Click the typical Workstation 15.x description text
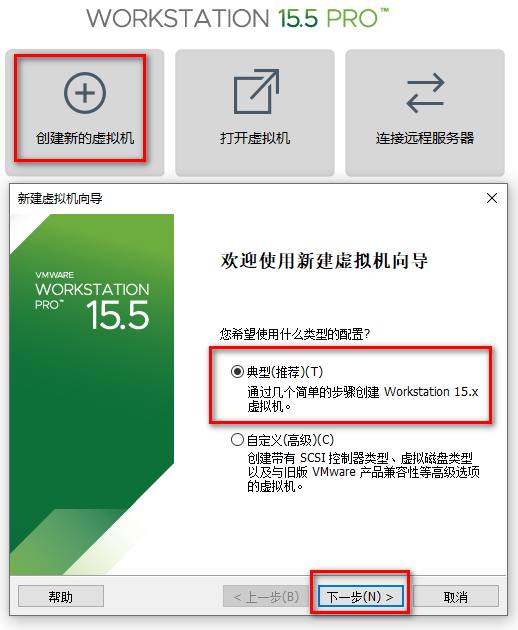Screen dimensions: 518x630 click(362, 399)
